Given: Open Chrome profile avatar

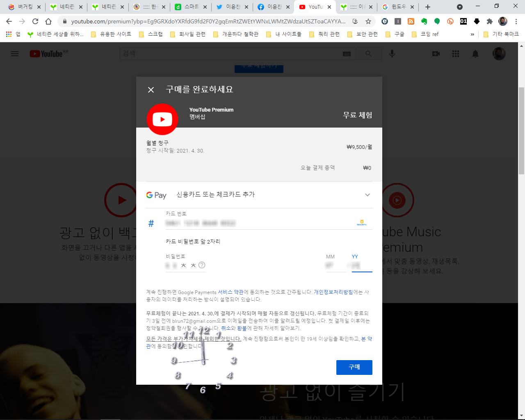Looking at the screenshot, I should pos(503,21).
